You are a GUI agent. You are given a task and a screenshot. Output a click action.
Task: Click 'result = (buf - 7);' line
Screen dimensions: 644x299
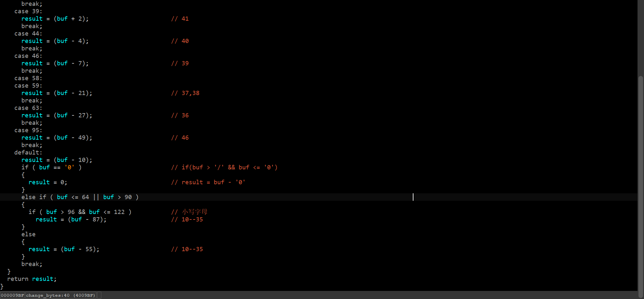[x=55, y=63]
